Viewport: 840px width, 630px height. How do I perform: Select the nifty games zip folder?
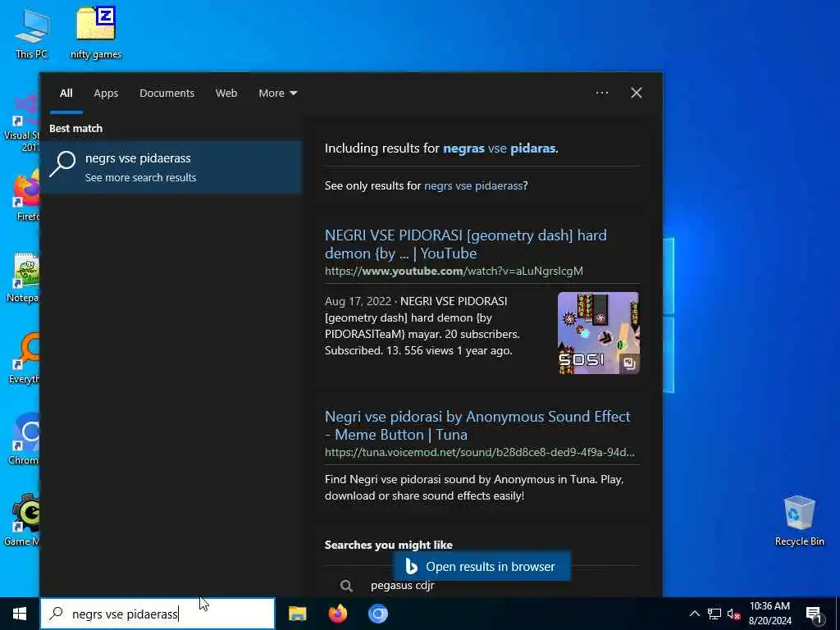click(96, 33)
